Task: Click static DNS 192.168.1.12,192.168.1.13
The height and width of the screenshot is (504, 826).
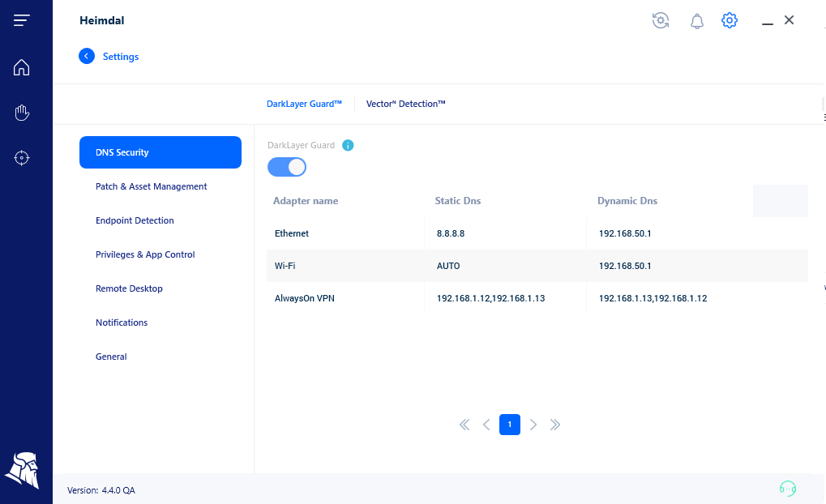Action: [491, 298]
